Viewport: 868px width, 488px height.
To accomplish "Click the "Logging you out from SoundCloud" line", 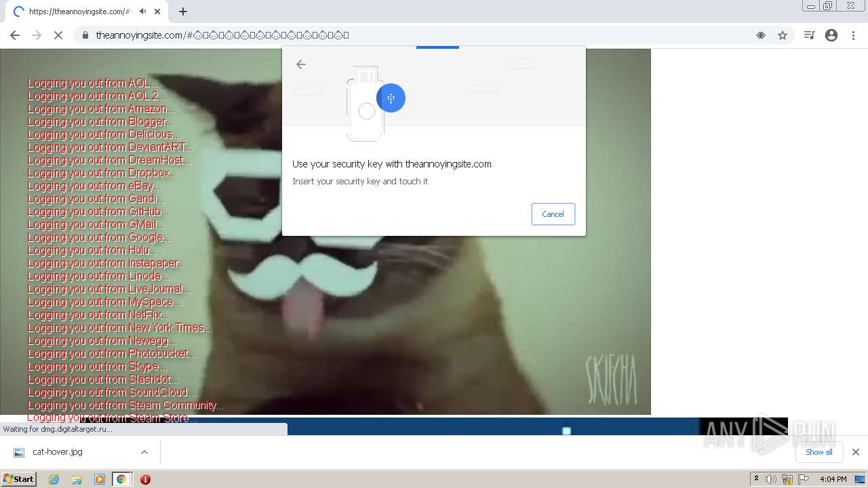I will 112,392.
